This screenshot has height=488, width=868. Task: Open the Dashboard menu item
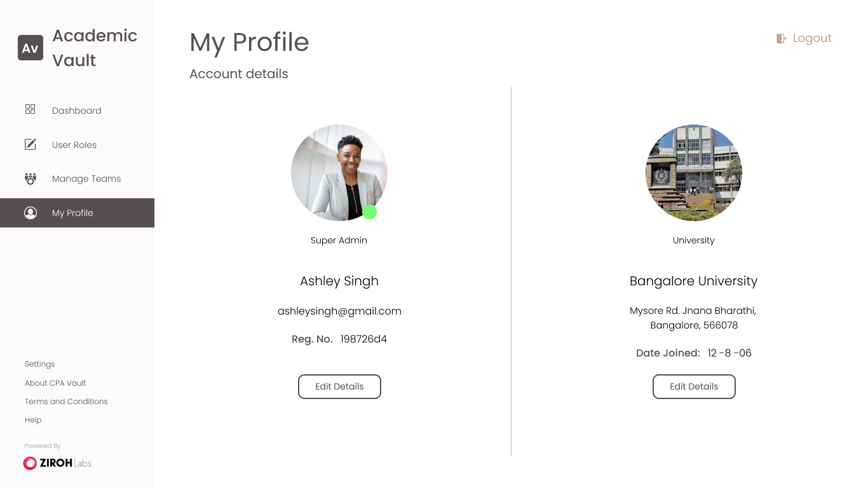click(77, 111)
